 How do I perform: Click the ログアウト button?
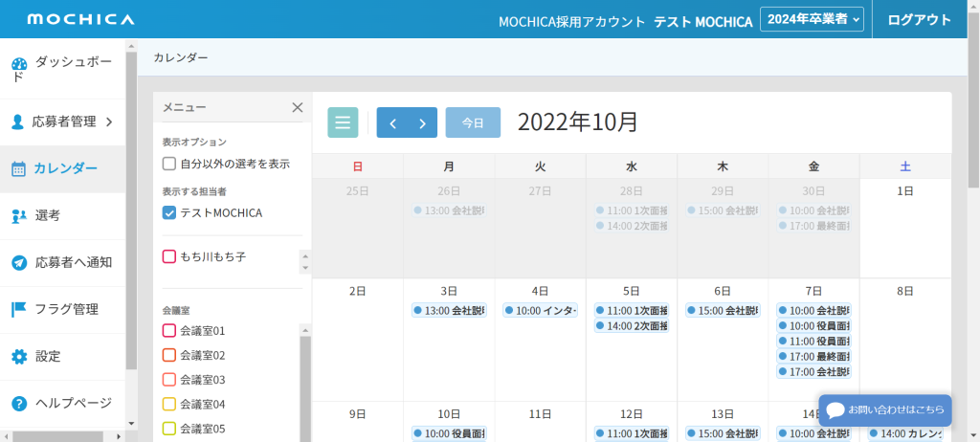(x=919, y=19)
